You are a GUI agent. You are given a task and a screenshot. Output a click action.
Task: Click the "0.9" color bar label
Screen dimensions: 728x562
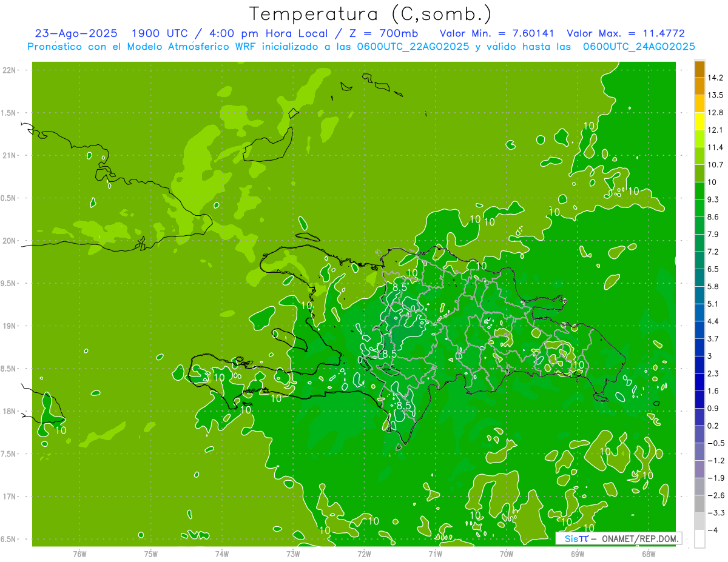pyautogui.click(x=713, y=408)
